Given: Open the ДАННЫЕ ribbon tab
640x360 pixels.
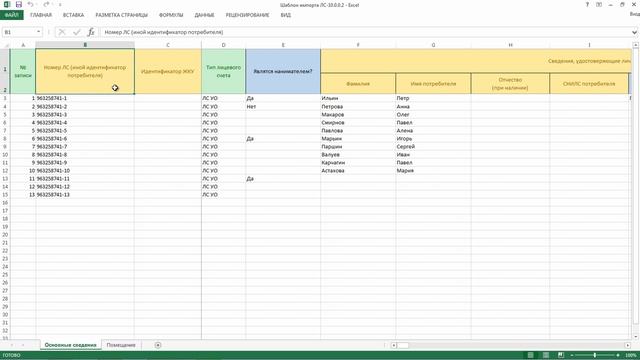Looking at the screenshot, I should tap(204, 15).
